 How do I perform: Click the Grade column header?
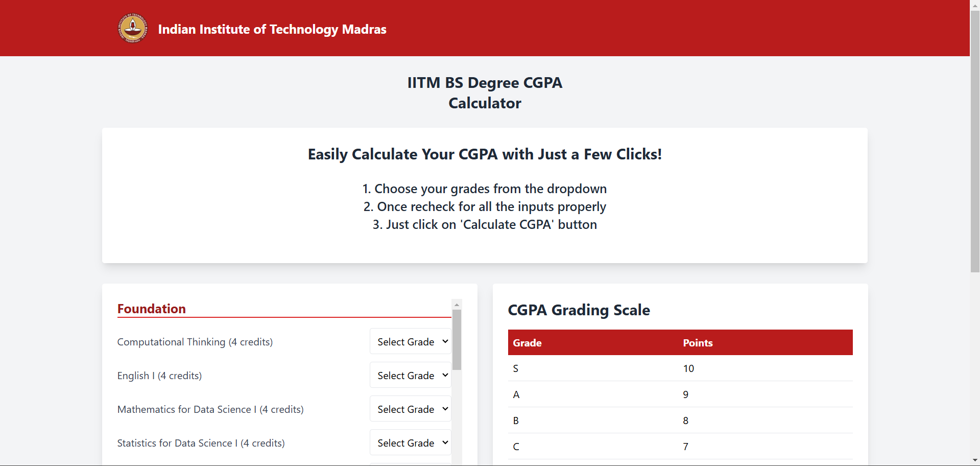tap(527, 343)
